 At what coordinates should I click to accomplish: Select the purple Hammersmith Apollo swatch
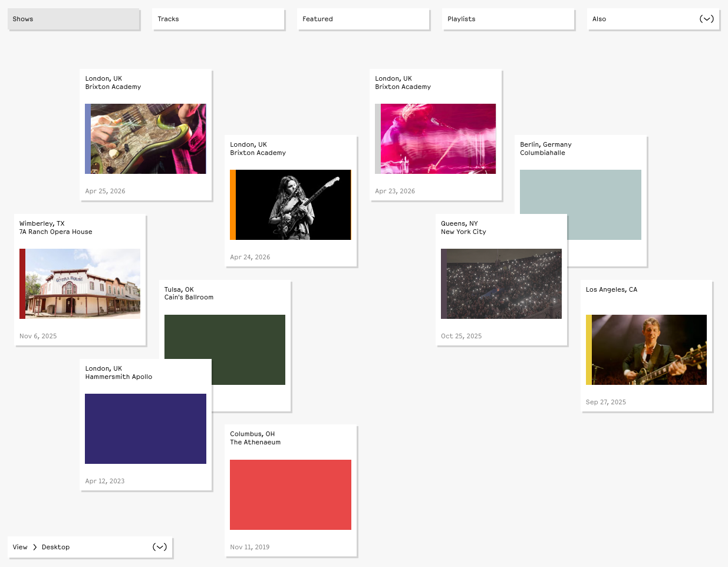pyautogui.click(x=146, y=428)
